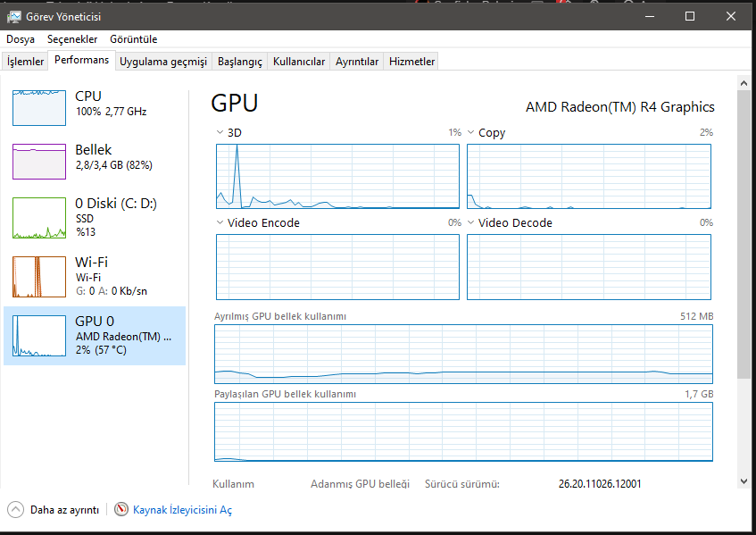Click the Task Manager title bar icon
Image resolution: width=756 pixels, height=535 pixels.
coord(14,16)
